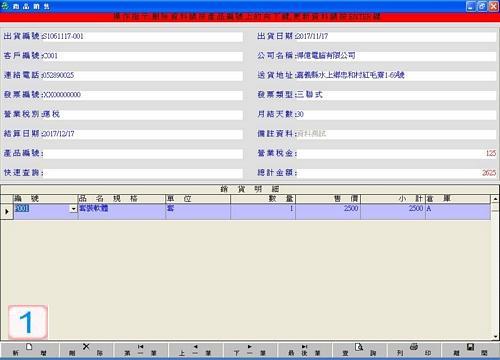Click the 數量 column header
The width and height of the screenshot is (500, 360).
pos(263,199)
